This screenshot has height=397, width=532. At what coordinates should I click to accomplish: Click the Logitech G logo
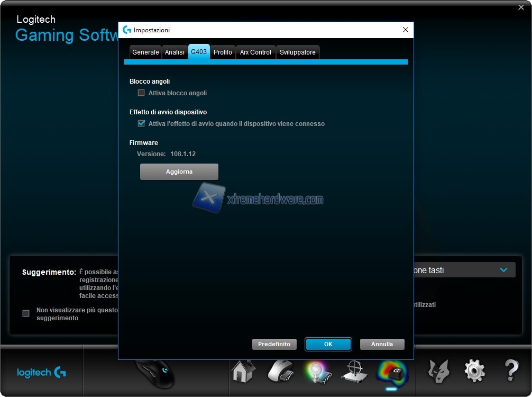[x=41, y=373]
